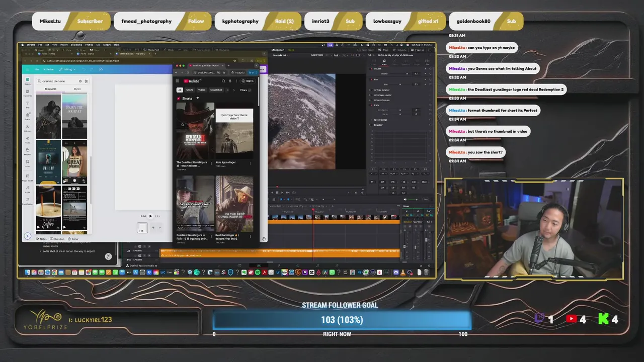This screenshot has height=362, width=644.
Task: Open the Timer button in Canva footer
Action: 73,239
